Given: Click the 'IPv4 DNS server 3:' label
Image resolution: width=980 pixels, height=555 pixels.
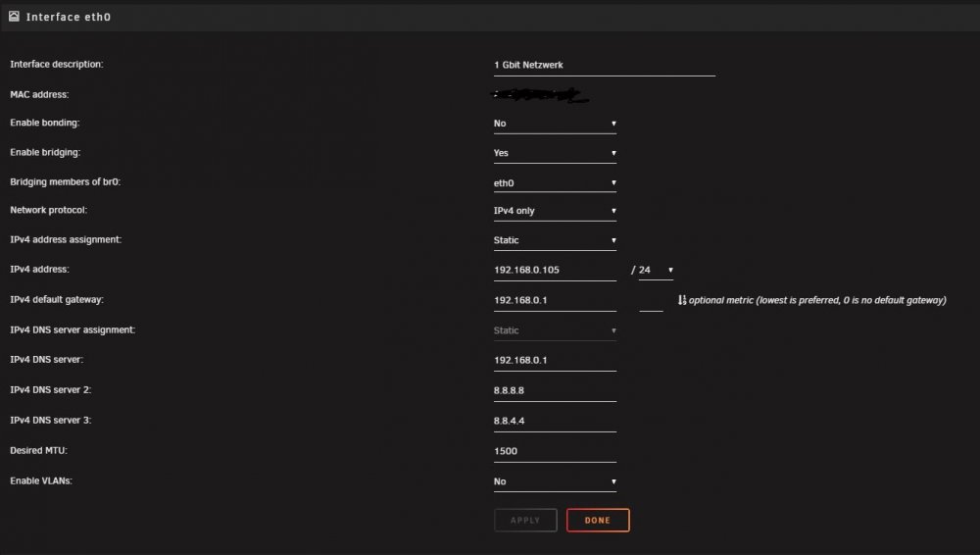Looking at the screenshot, I should point(51,420).
